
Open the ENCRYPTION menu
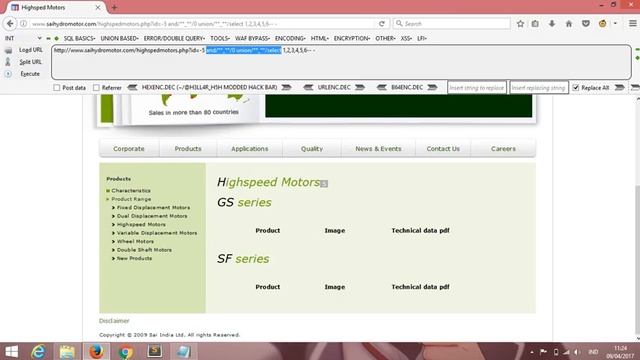point(352,38)
